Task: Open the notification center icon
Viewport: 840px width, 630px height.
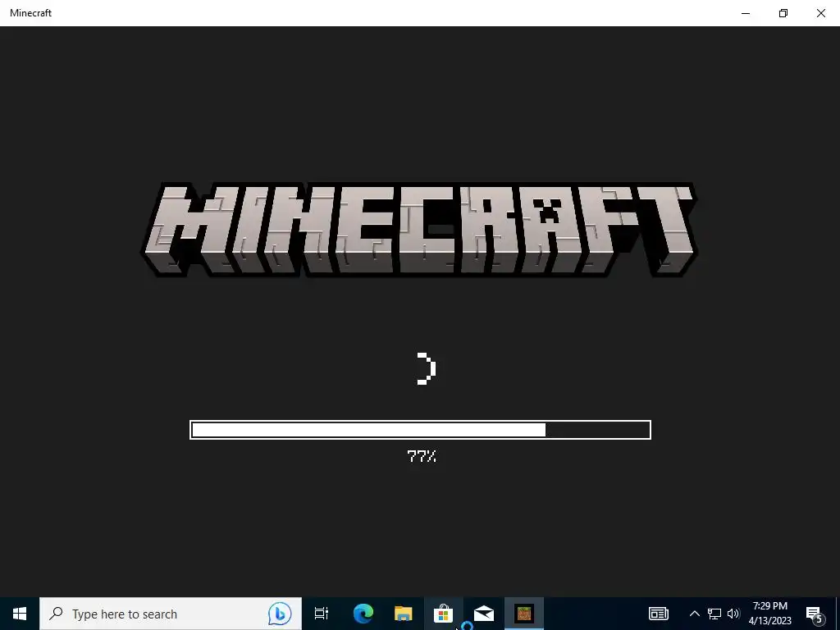Action: point(815,614)
